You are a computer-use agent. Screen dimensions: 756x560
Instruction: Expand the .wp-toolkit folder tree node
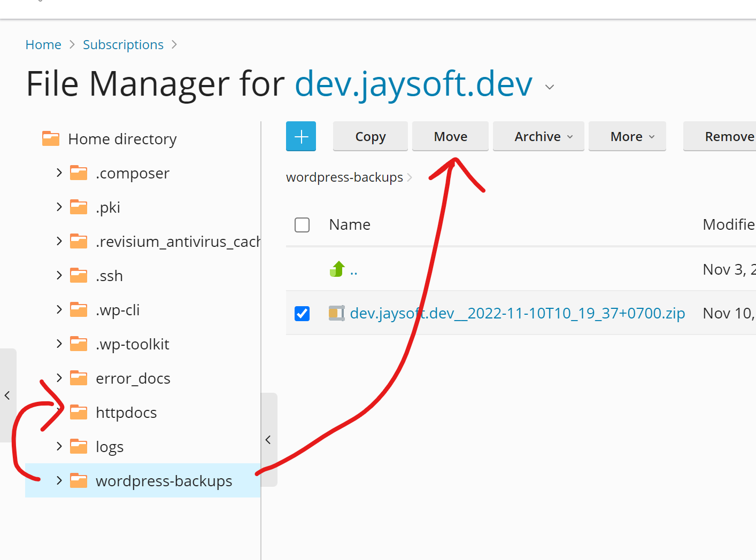coord(59,344)
